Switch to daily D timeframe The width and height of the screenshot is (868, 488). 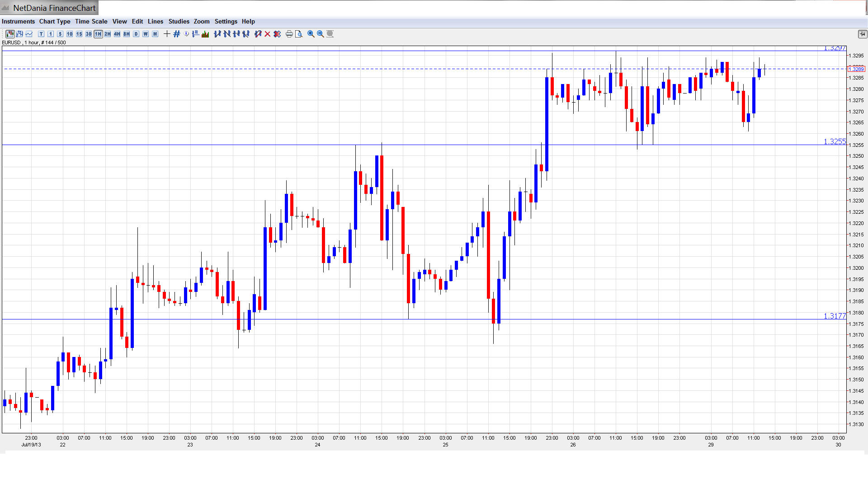tap(136, 34)
